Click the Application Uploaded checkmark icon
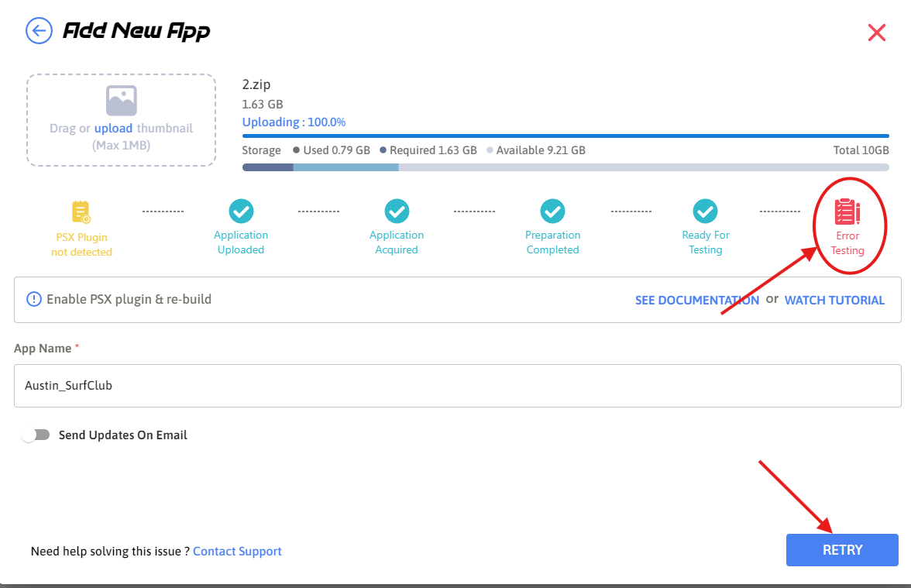This screenshot has width=911, height=588. pos(241,211)
